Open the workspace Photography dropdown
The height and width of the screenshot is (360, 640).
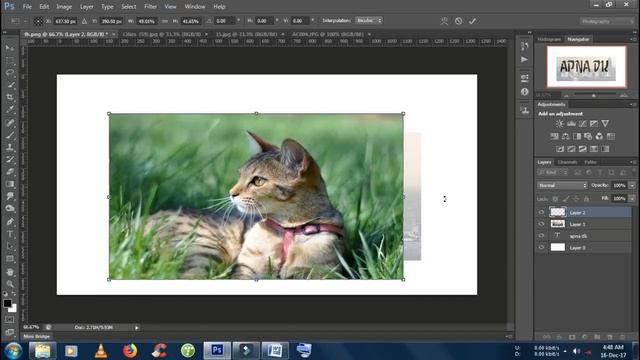(607, 21)
